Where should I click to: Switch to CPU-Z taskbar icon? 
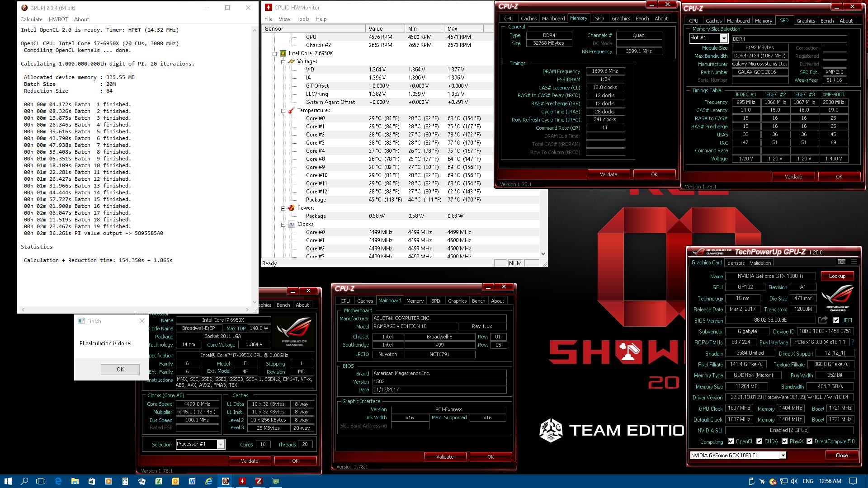pyautogui.click(x=259, y=481)
